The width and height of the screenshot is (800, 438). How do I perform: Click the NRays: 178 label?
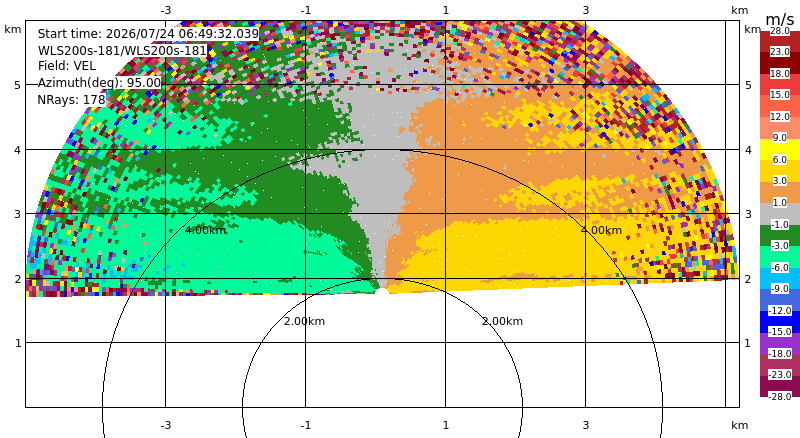coord(71,100)
